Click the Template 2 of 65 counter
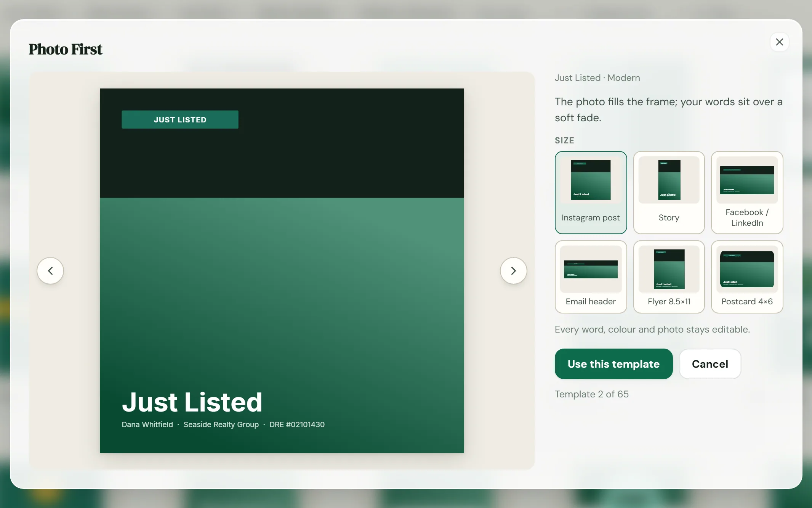This screenshot has height=508, width=812. [x=591, y=394]
